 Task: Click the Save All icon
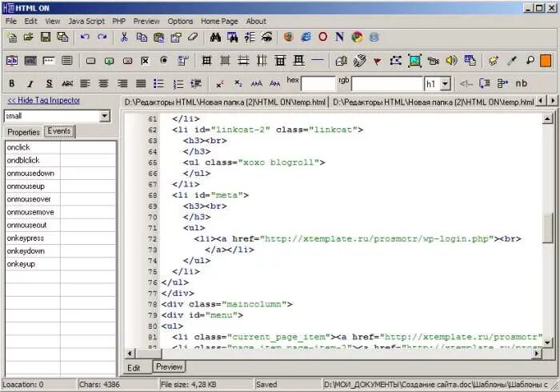point(63,37)
